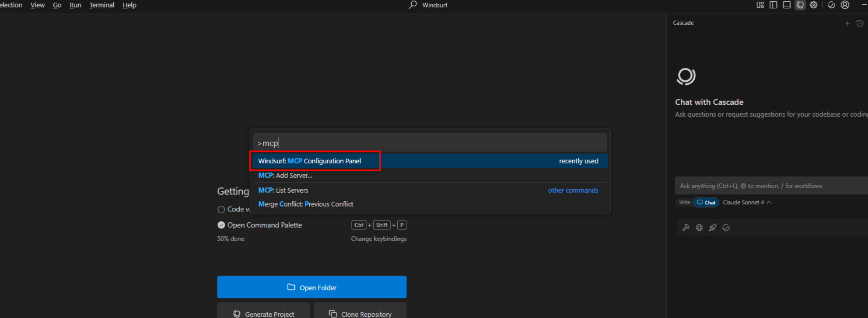
Task: Click the rocket icon in Cascade toolbar
Action: [x=713, y=228]
